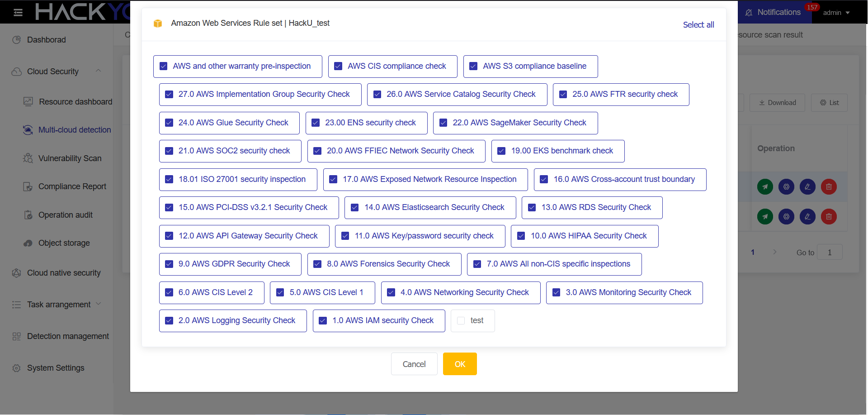868x415 pixels.
Task: Uncheck 10.0 AWS HIPAA Security Check
Action: 521,236
